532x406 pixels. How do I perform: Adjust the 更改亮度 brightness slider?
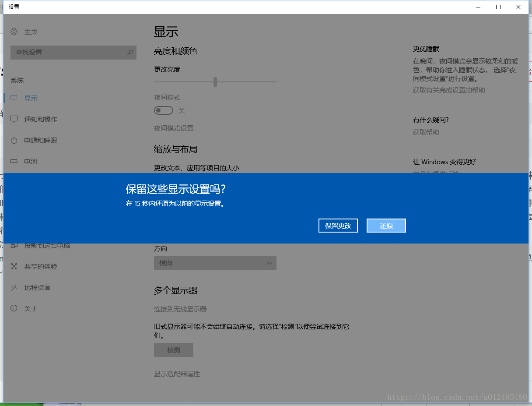coord(215,82)
